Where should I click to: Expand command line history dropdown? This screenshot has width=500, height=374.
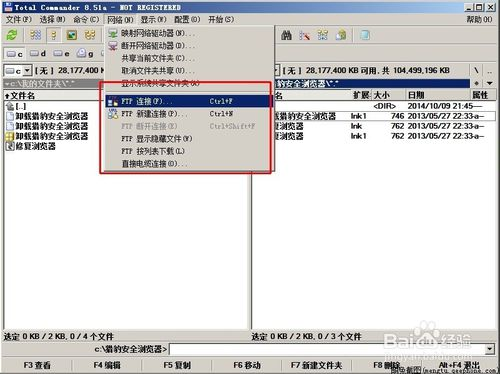[489, 349]
